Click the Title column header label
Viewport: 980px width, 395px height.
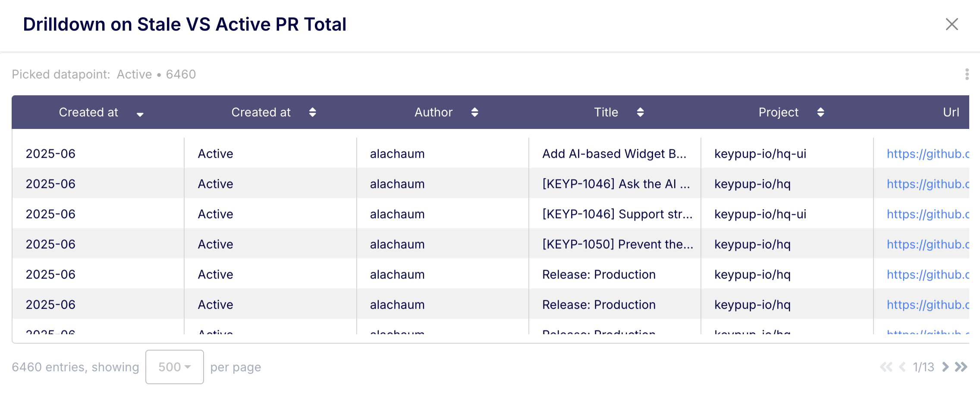[x=606, y=113]
